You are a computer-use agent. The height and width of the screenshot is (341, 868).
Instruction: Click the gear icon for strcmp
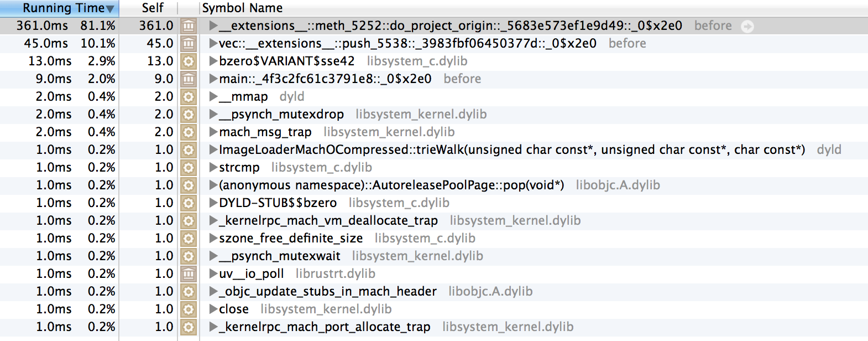pos(189,167)
